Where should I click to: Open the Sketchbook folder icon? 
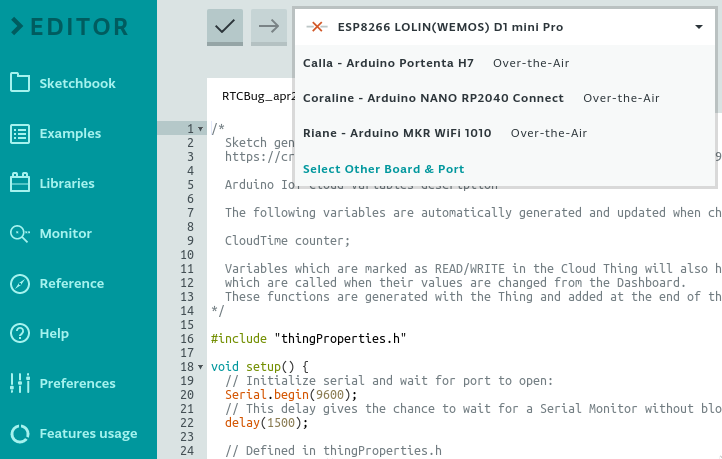click(x=20, y=83)
